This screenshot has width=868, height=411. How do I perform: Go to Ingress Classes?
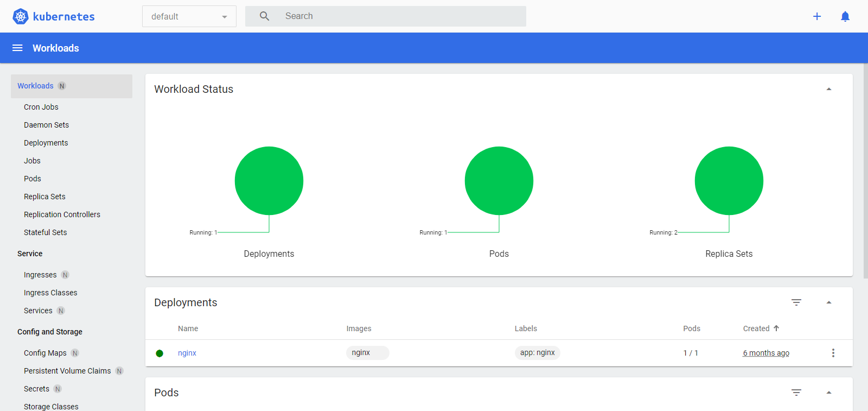point(50,293)
